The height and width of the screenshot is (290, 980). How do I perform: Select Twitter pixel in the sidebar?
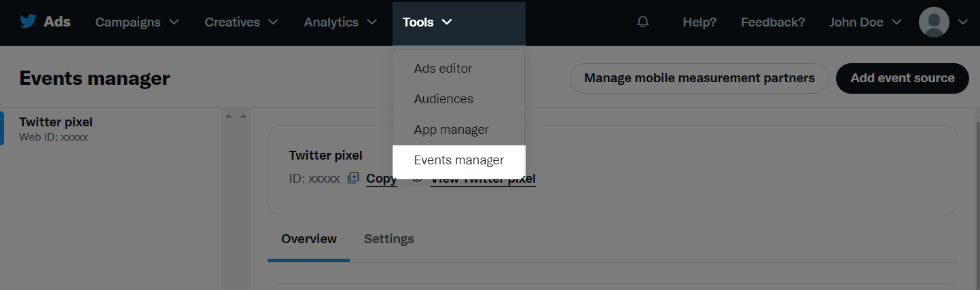pos(56,128)
